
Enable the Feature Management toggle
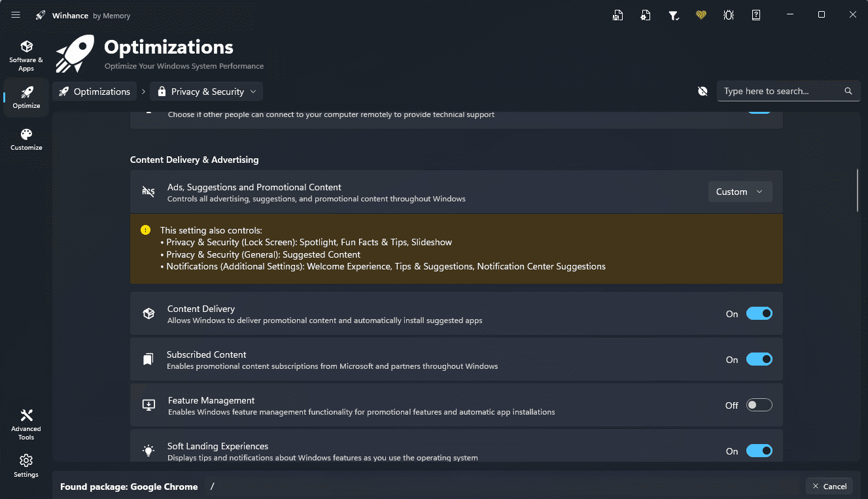coord(759,405)
